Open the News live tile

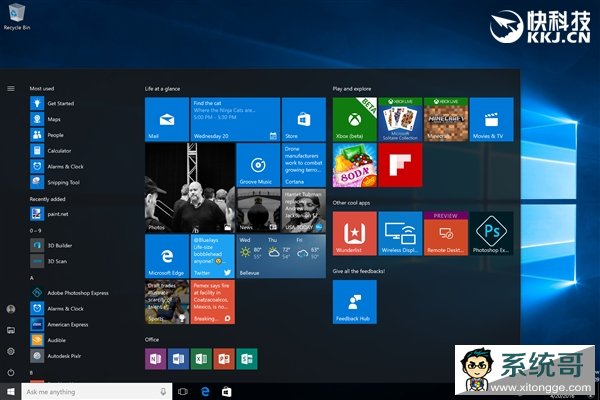258,211
